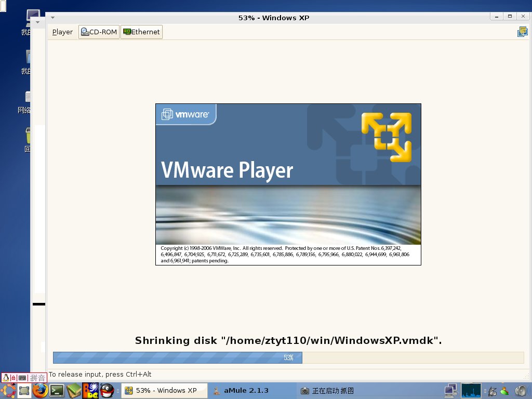Close the VMware Player window
This screenshot has height=399, width=532.
pyautogui.click(x=523, y=16)
